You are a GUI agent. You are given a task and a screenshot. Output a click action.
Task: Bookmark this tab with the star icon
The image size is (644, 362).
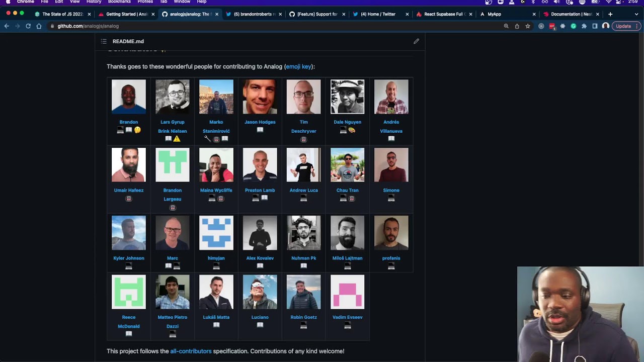point(528,26)
